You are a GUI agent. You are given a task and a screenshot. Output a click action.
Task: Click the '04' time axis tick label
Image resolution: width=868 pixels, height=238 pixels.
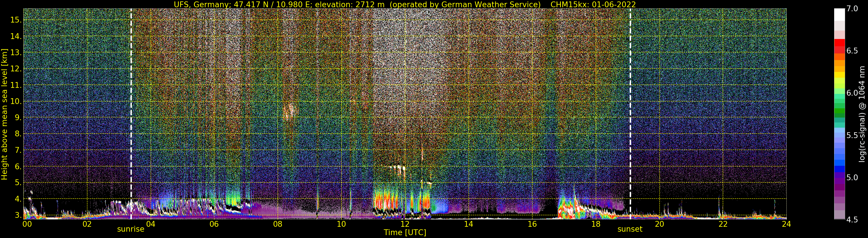pos(151,224)
